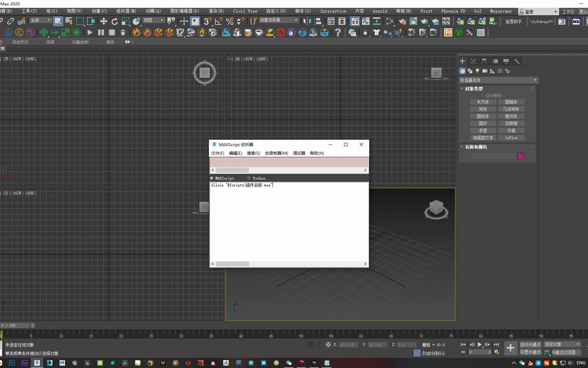Open Curve Editor from toolbar
The height and width of the screenshot is (368, 588).
coord(366,21)
